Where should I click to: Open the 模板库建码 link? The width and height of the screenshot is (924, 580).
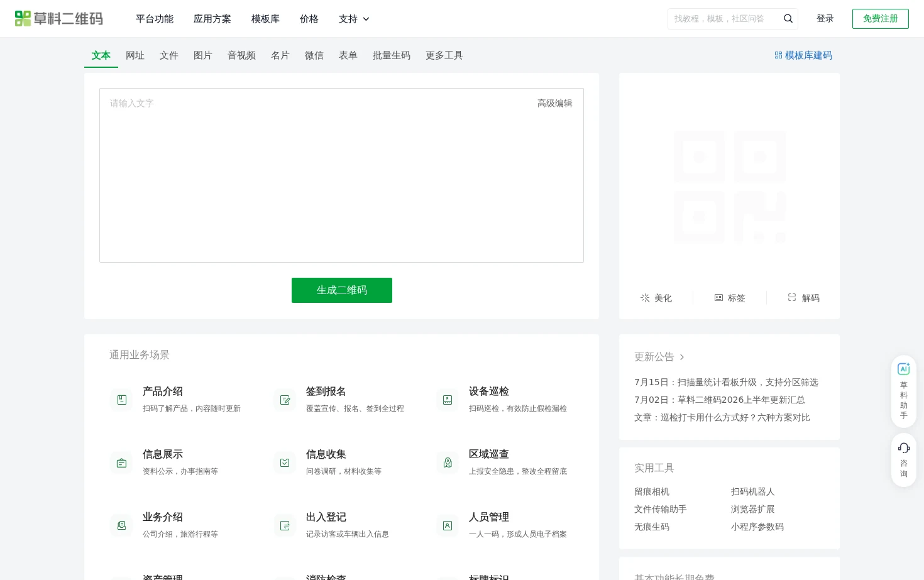coord(808,55)
